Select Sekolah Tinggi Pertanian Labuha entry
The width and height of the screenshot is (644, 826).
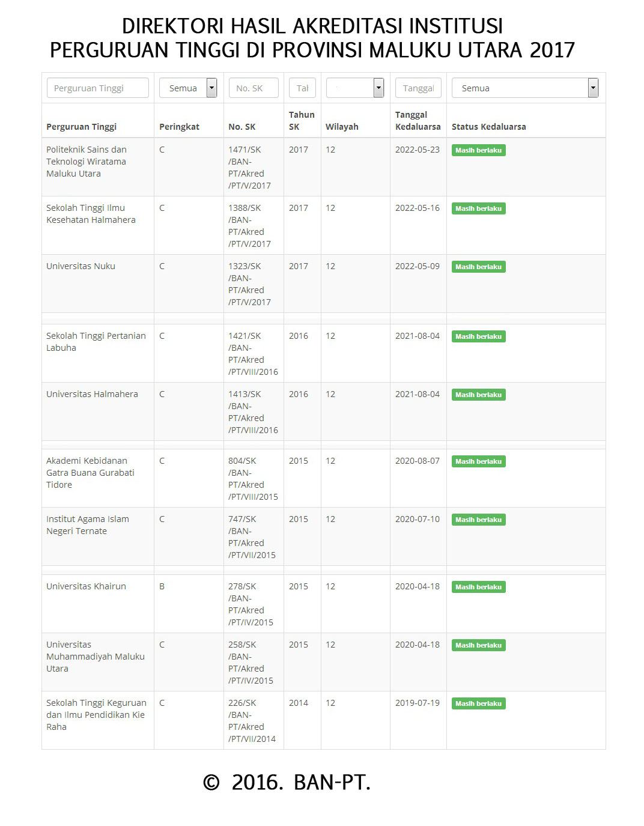point(96,341)
